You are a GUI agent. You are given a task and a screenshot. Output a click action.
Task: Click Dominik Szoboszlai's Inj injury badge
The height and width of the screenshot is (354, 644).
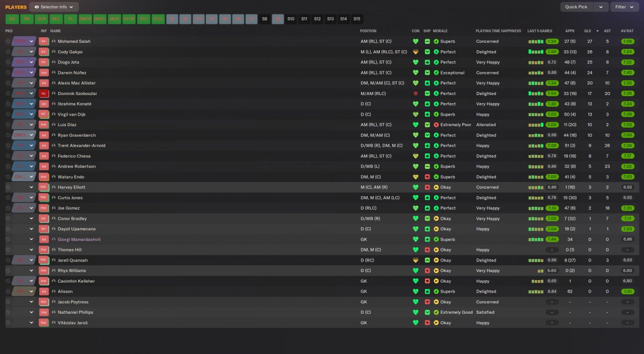pyautogui.click(x=44, y=94)
